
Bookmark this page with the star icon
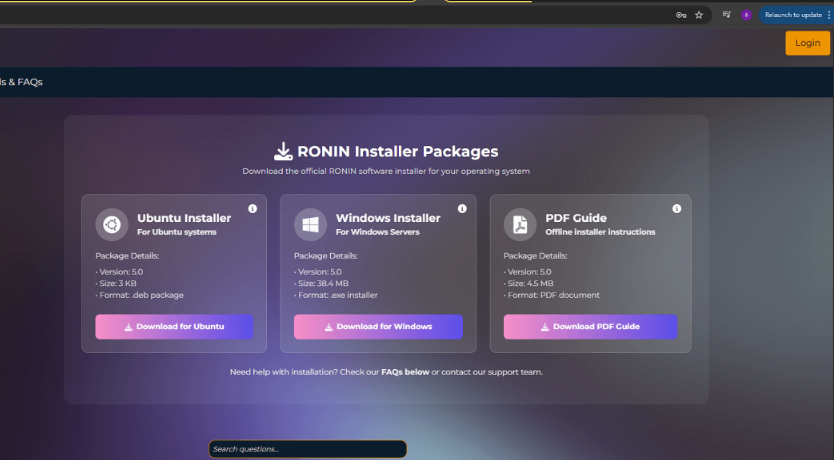(699, 15)
